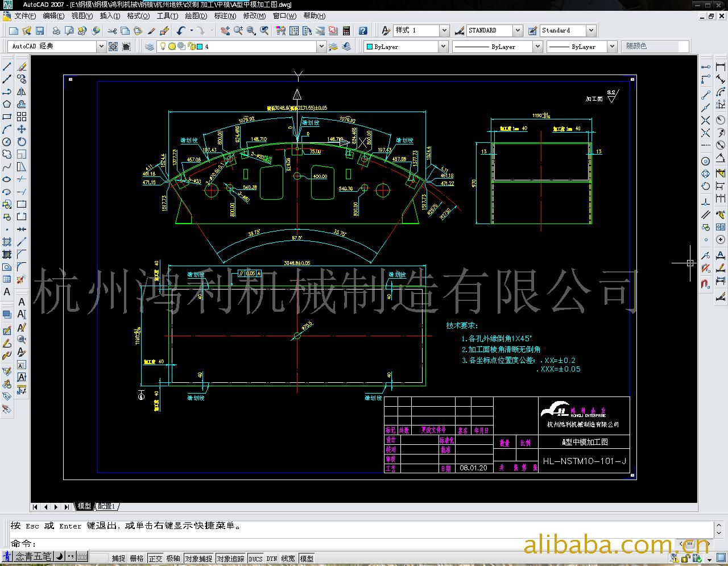Open the STANDARD dimension style dropdown
The image size is (728, 566).
518,31
